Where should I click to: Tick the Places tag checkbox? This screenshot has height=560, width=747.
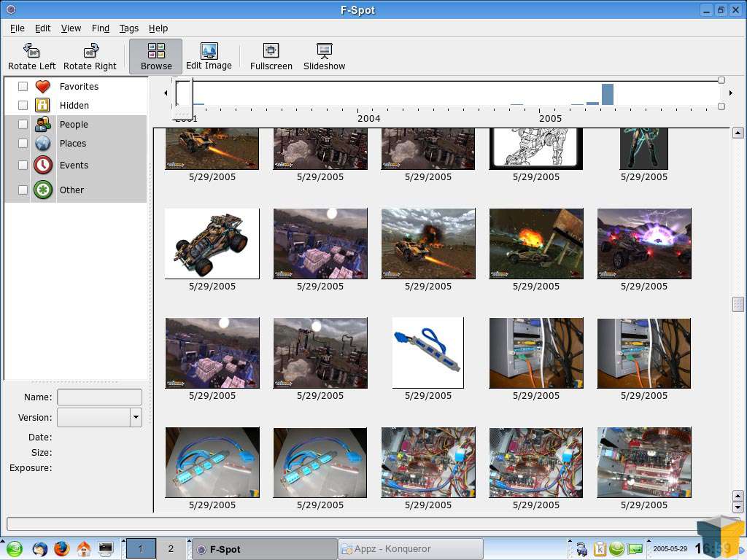(x=23, y=143)
